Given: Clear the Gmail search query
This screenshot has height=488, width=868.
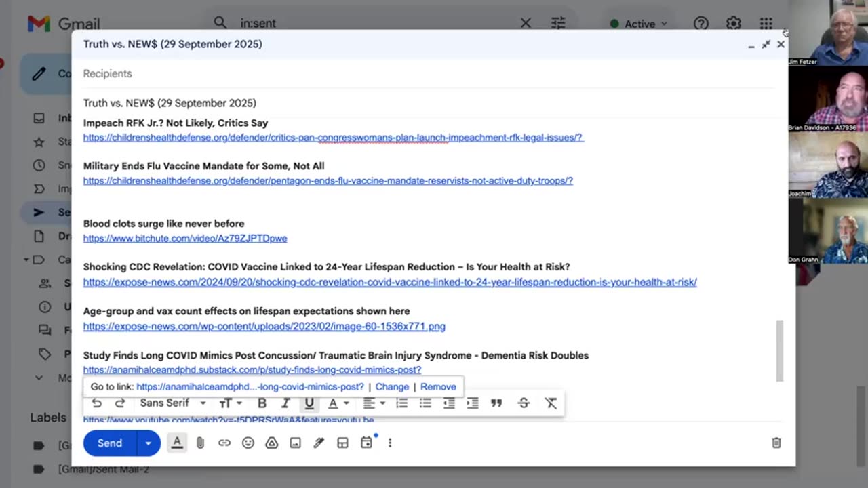Looking at the screenshot, I should (526, 24).
